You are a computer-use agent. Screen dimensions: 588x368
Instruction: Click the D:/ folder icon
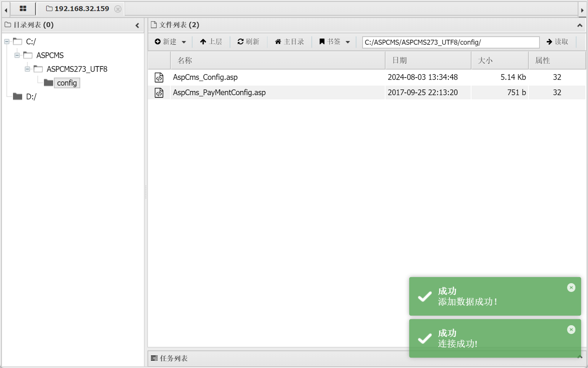point(18,96)
